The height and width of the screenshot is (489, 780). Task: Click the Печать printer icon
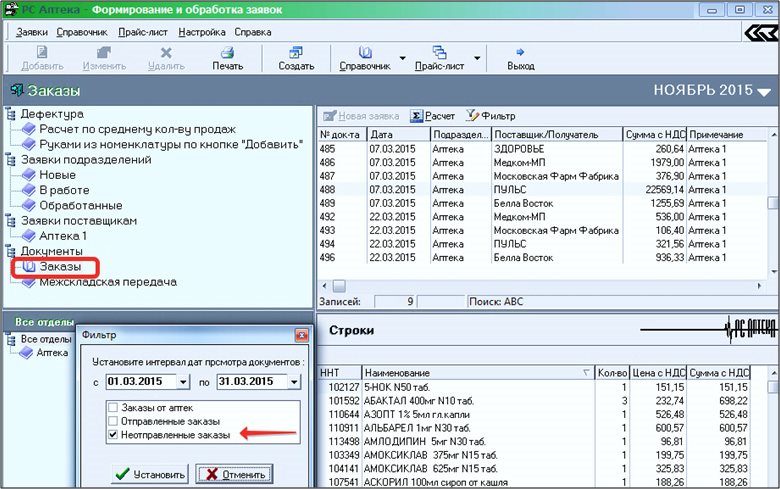coord(227,52)
